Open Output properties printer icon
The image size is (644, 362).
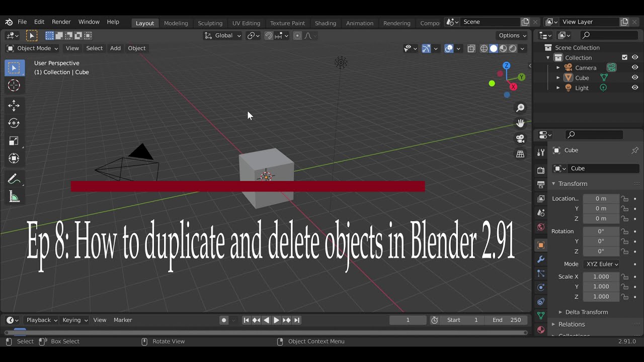click(541, 185)
